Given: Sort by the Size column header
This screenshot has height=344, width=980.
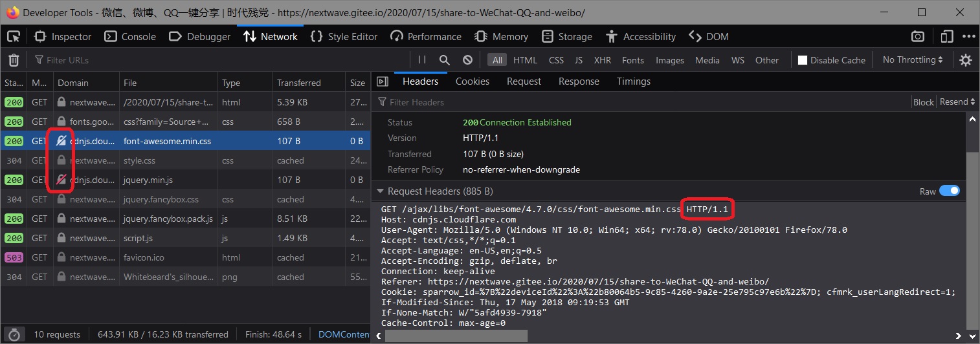Looking at the screenshot, I should click(x=358, y=83).
